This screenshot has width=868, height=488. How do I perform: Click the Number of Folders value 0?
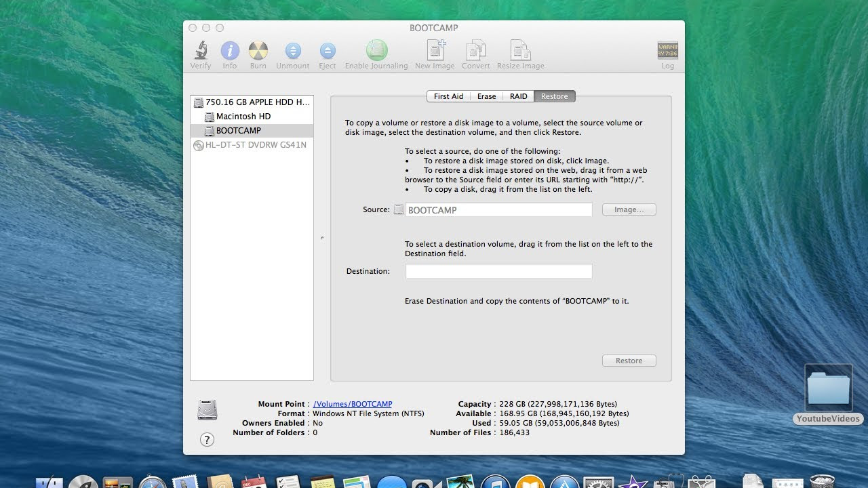pos(315,432)
